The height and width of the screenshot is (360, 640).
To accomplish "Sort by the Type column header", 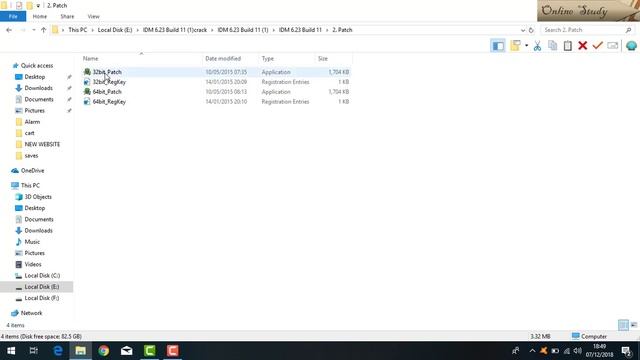I will point(268,58).
